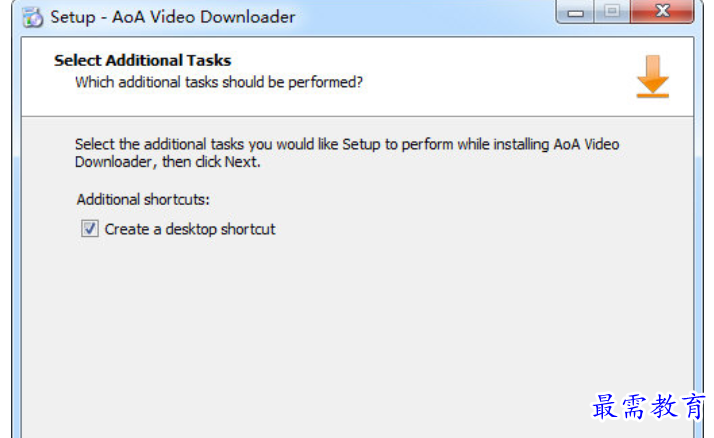The image size is (714, 438).
Task: Click 'Which additional tasks should be performed?' subtitle
Action: point(219,82)
